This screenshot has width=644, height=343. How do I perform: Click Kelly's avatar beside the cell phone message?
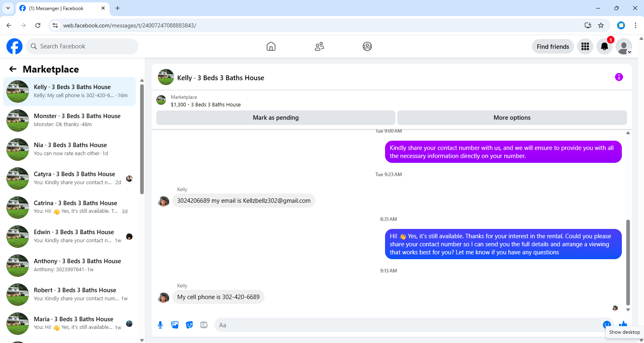coord(164,297)
